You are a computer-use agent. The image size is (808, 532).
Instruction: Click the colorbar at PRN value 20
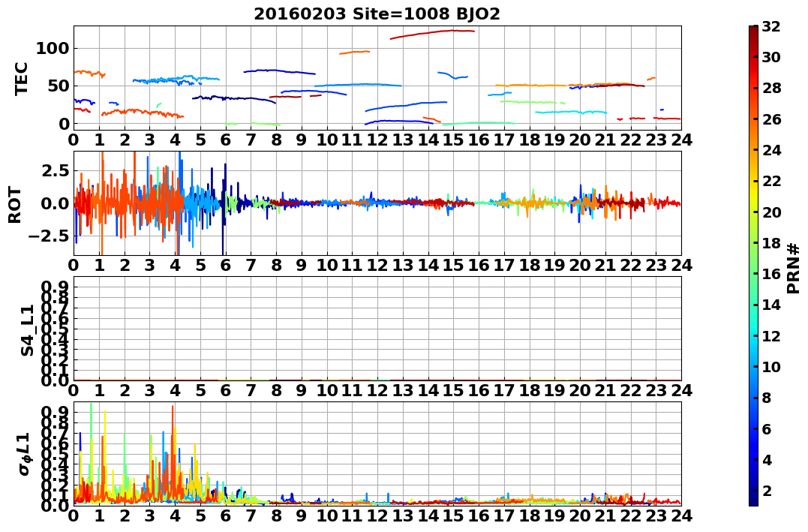click(x=753, y=212)
